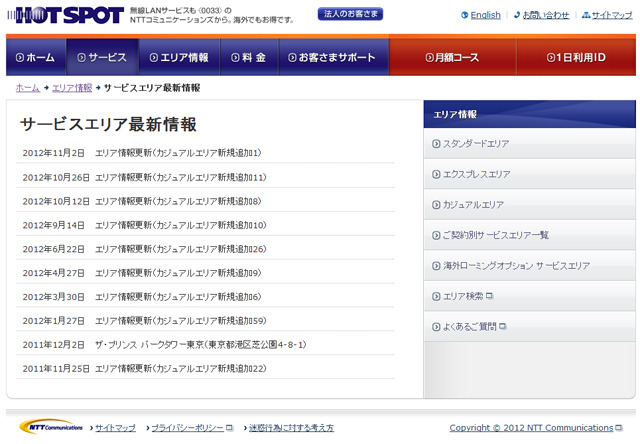The image size is (640, 444).
Task: Click the external-link icon next to エリア検索
Action: (x=489, y=296)
